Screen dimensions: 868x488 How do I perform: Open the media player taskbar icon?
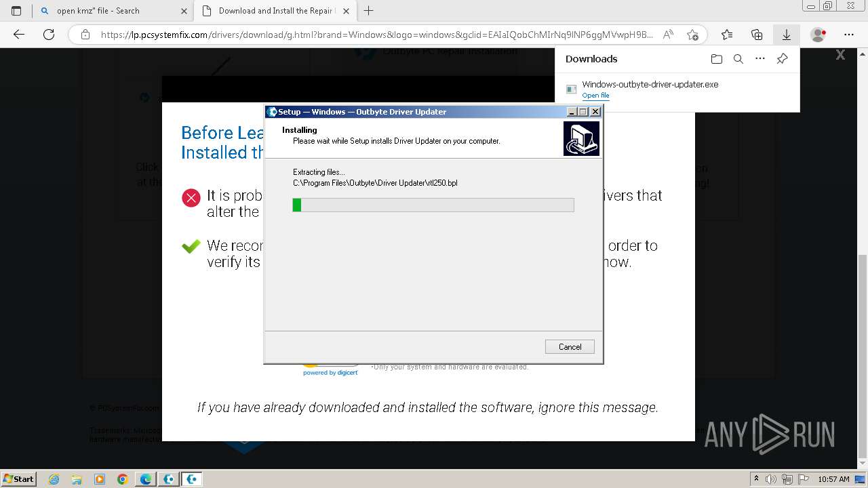point(100,479)
